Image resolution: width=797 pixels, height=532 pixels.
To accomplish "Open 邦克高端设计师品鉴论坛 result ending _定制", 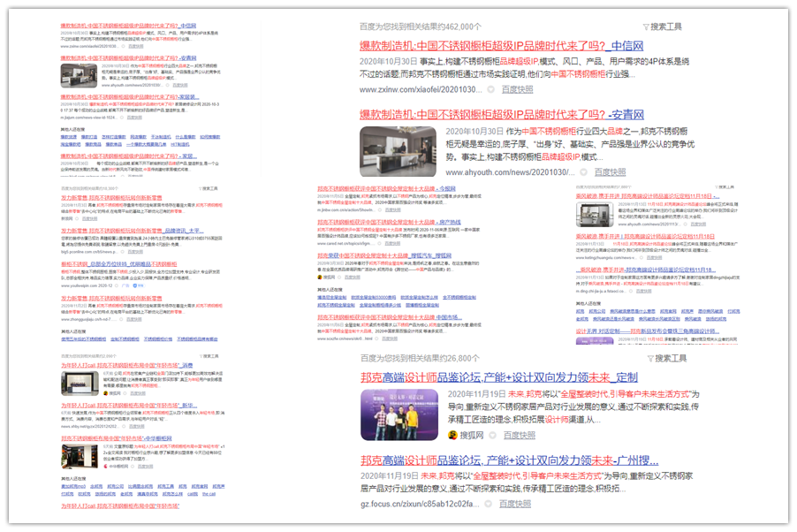I will [x=499, y=377].
